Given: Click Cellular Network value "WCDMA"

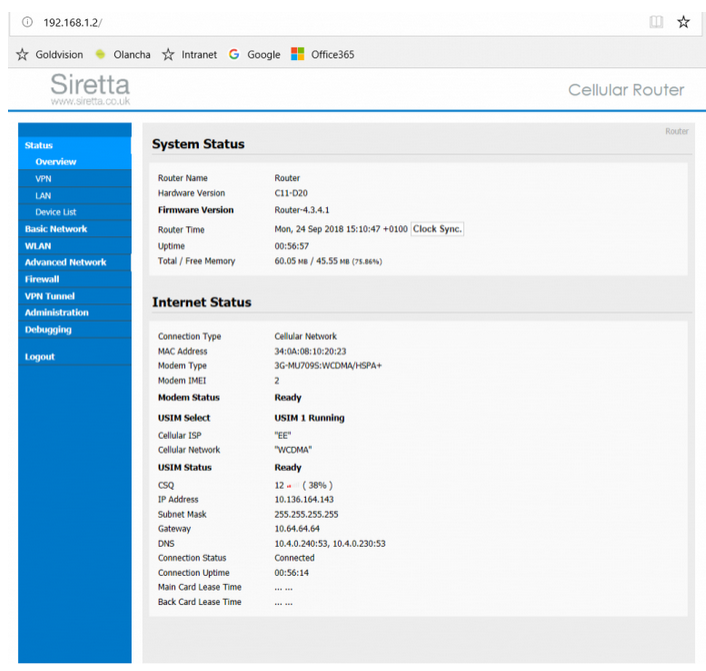Looking at the screenshot, I should click(293, 450).
